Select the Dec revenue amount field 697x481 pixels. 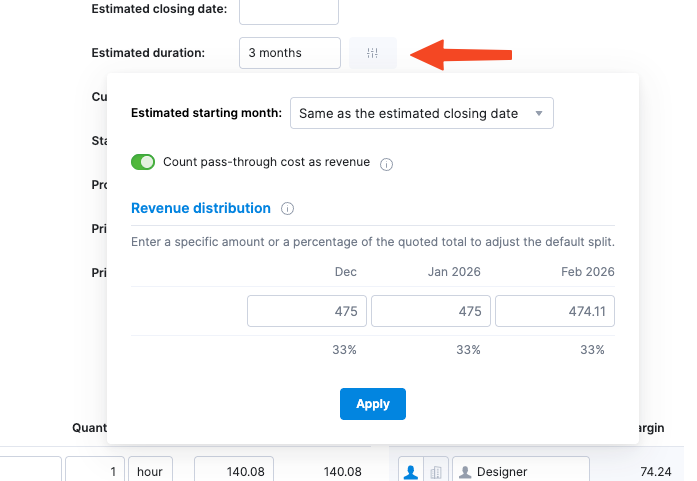click(307, 311)
